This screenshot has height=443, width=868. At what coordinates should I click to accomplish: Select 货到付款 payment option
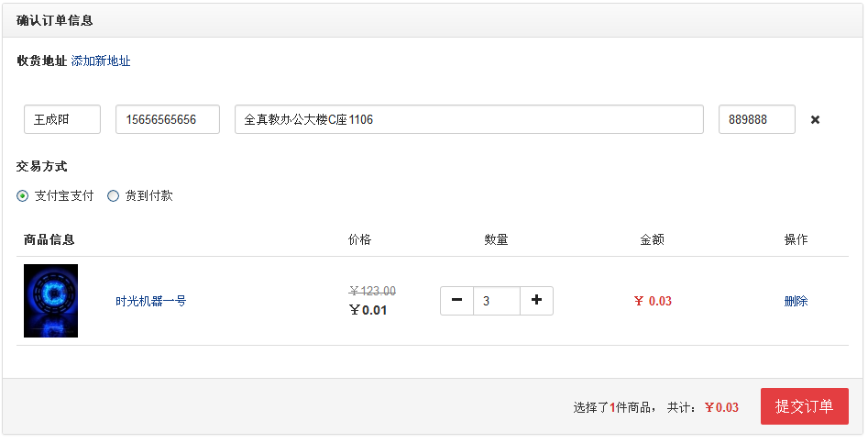coord(114,195)
